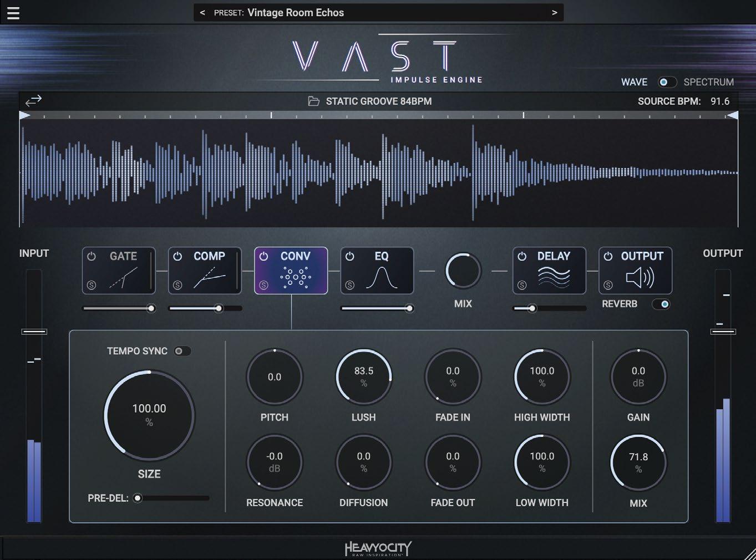Click the RESONANCE knob
The image size is (756, 560).
(275, 463)
